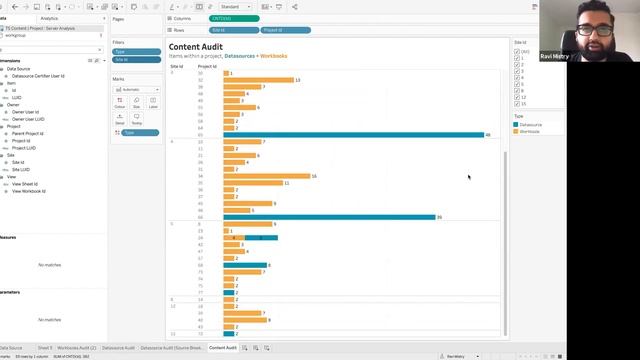Screen dimensions: 640x360
Task: Click the Share workbook toolbar icon
Action: click(295, 7)
